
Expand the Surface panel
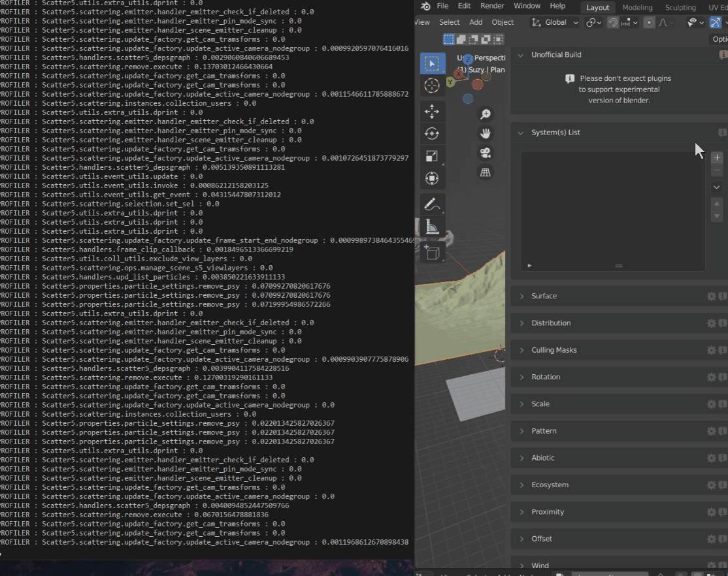pos(521,296)
